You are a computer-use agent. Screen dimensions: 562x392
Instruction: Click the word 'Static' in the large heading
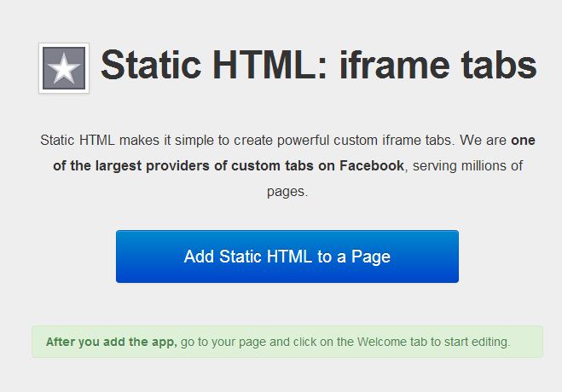151,65
